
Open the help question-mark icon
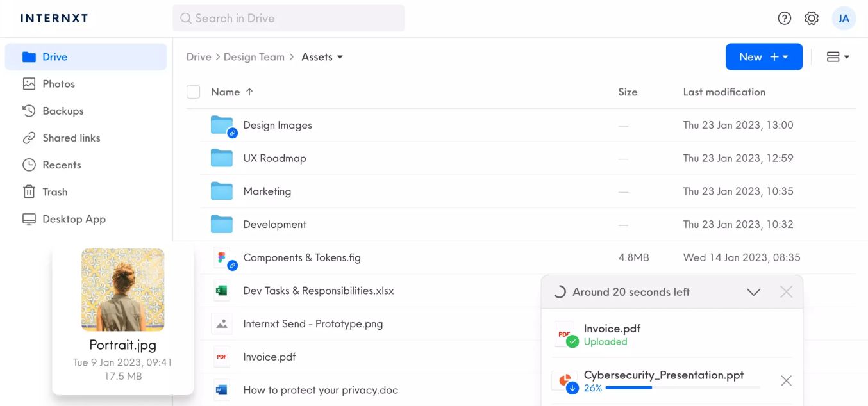tap(784, 18)
